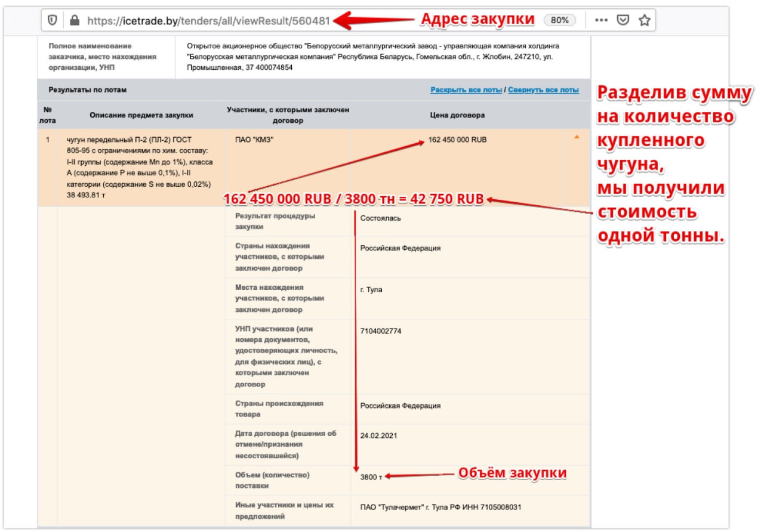The image size is (764, 532).
Task: Click the 80% zoom level indicator
Action: 559,20
